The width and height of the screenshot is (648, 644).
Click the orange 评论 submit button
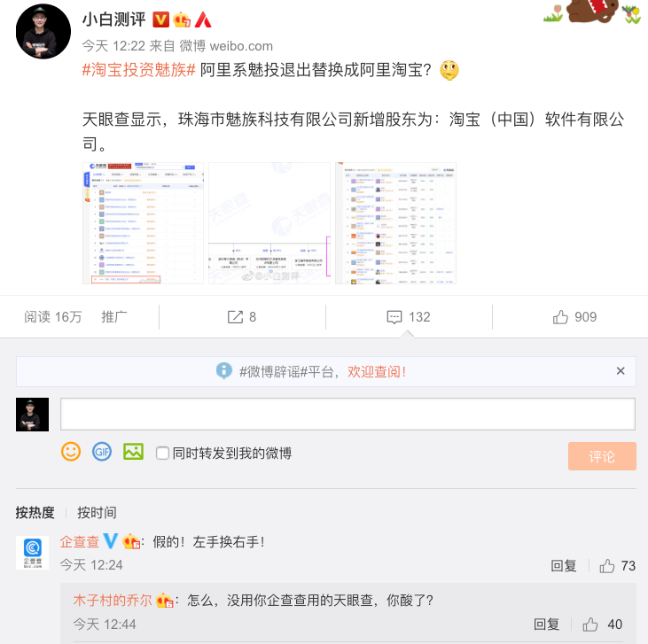point(602,456)
